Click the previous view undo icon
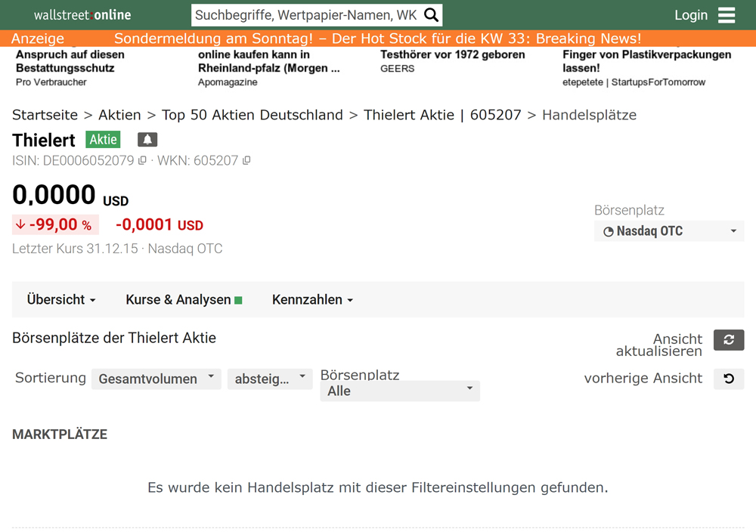The image size is (756, 532). tap(729, 379)
